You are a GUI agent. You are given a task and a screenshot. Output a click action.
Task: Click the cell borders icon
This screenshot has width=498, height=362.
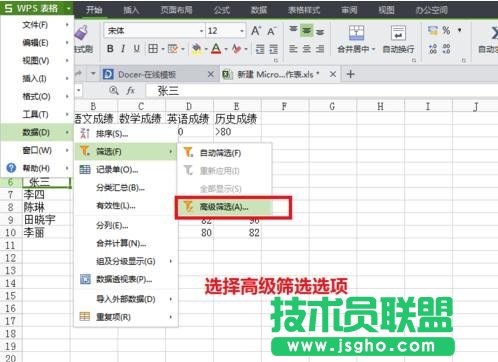click(x=153, y=49)
